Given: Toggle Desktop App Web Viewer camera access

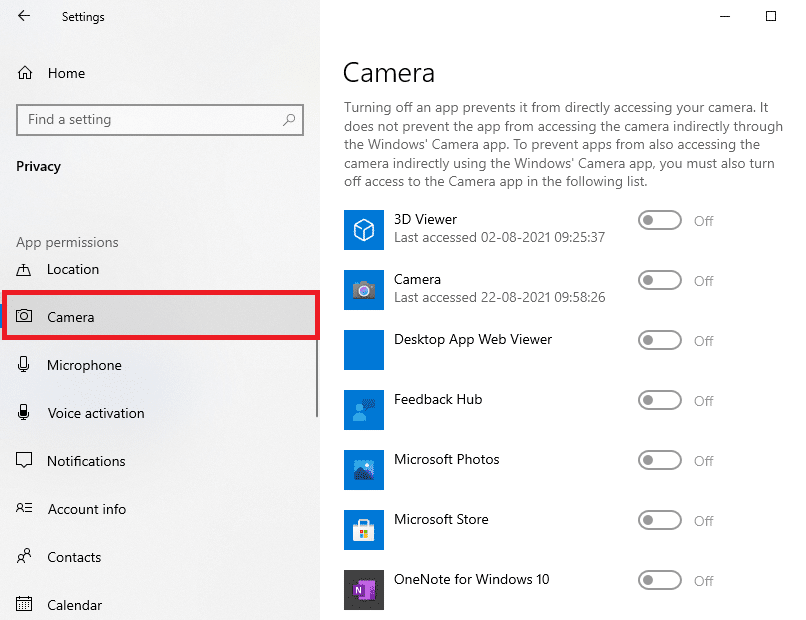Looking at the screenshot, I should [x=660, y=340].
